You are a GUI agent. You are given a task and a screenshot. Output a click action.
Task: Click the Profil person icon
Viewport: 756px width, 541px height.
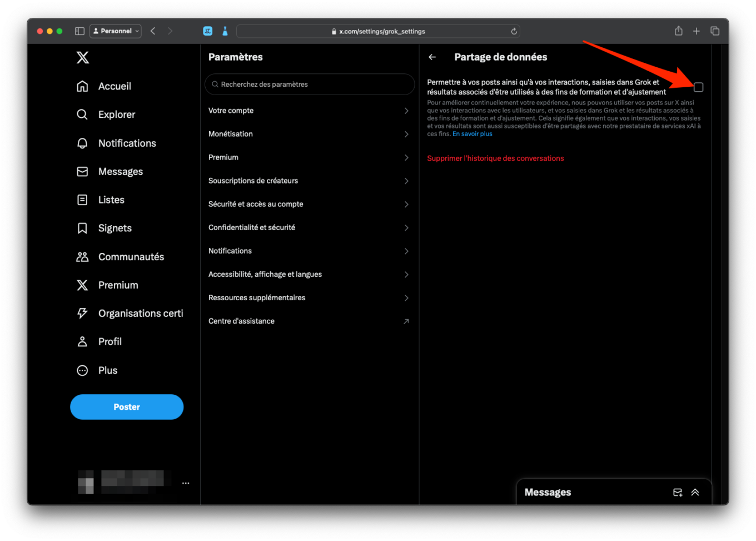(82, 341)
